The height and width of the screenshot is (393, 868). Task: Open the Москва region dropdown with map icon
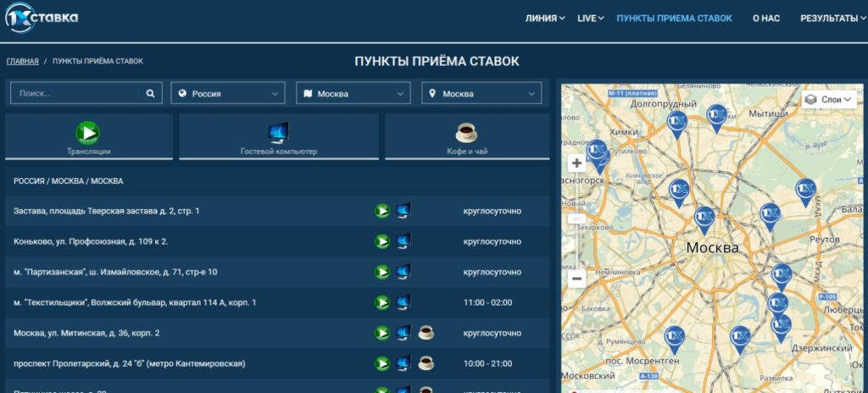point(353,94)
